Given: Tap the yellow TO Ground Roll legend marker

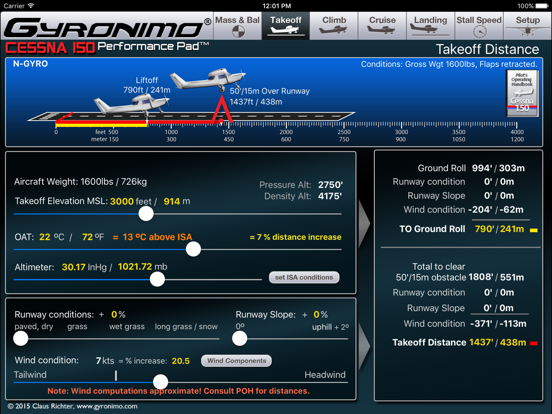Looking at the screenshot, I should pos(534,230).
